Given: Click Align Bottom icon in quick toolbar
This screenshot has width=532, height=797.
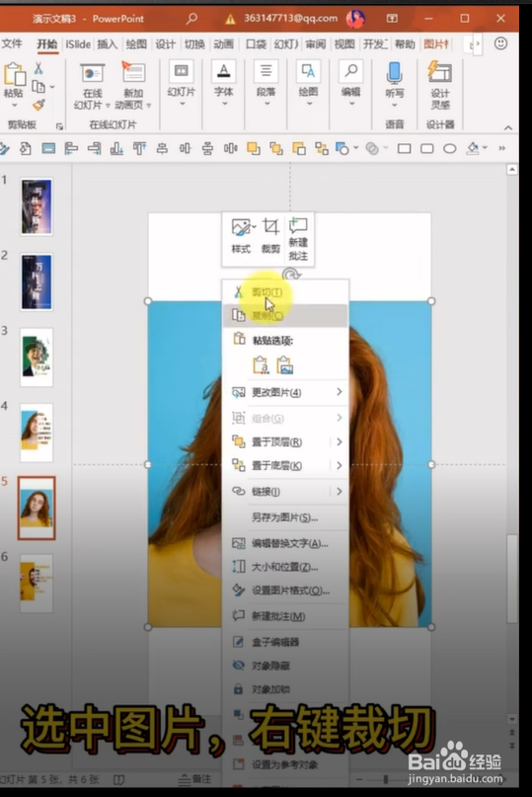Looking at the screenshot, I should (116, 148).
